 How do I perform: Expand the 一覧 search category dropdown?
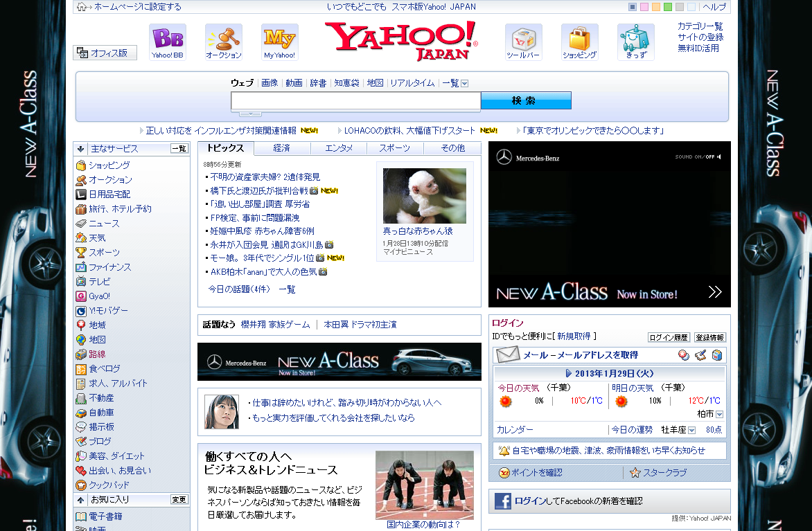coord(464,83)
